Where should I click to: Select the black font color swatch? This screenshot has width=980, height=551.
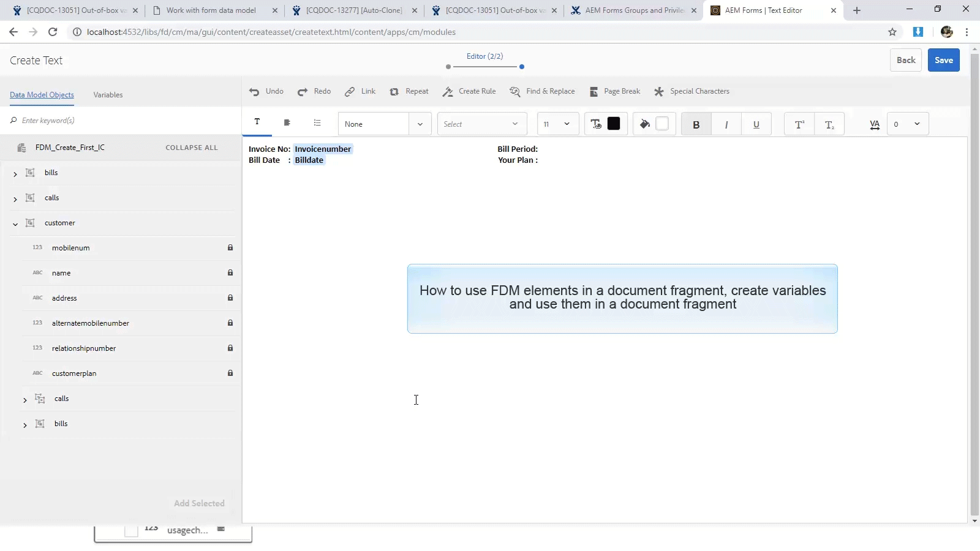click(613, 124)
